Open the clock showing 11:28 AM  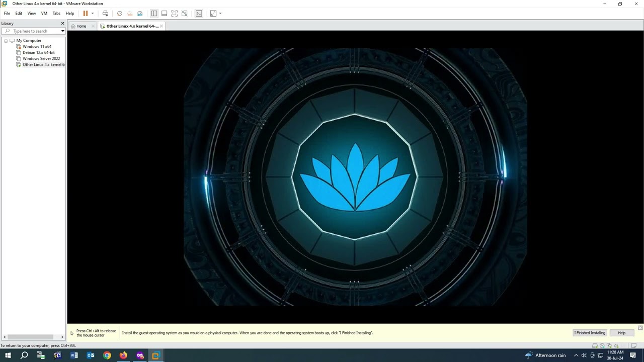(x=615, y=355)
